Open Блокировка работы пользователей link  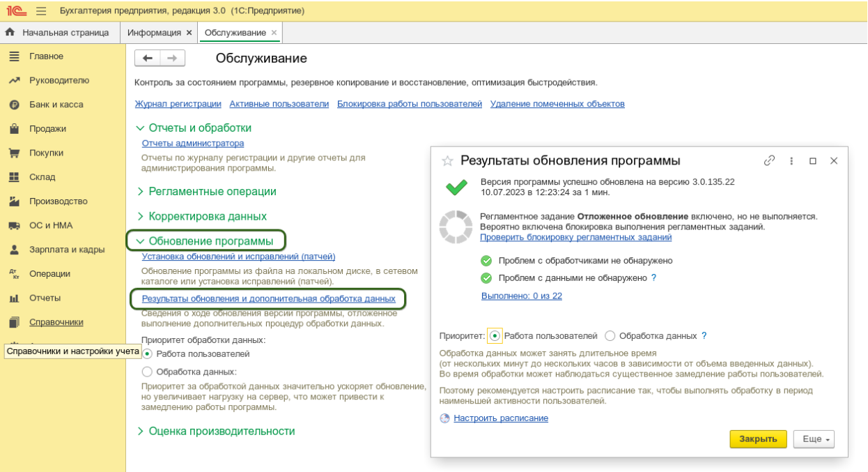click(410, 104)
